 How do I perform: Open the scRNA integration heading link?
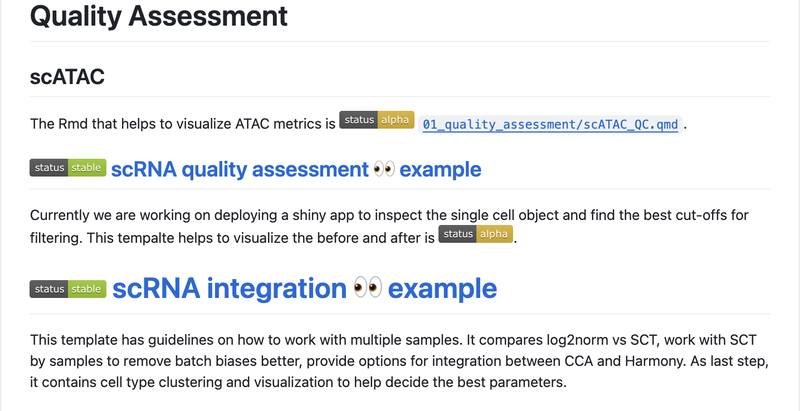coord(229,288)
